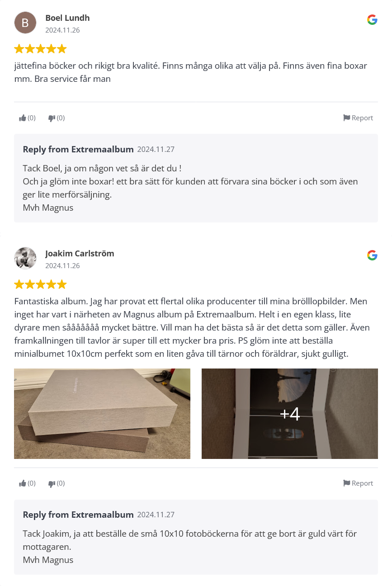Click the reviewer name Boel Lundh
This screenshot has width=392, height=586.
click(x=67, y=18)
